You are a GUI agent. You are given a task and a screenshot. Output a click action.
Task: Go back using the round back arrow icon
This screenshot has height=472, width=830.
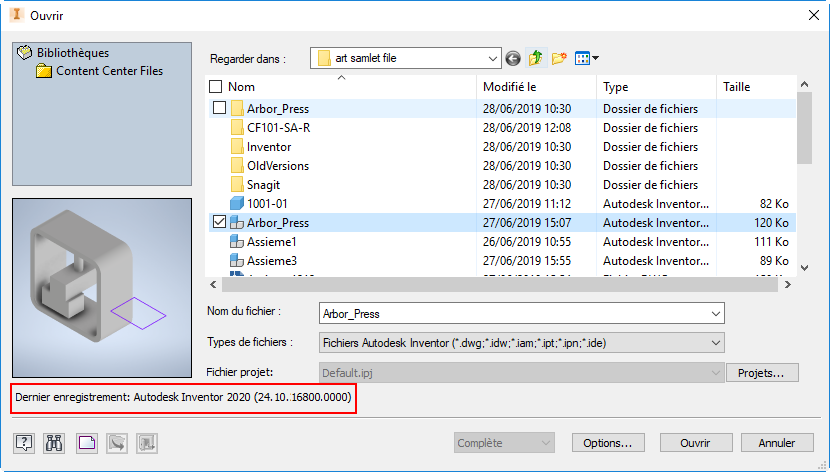(513, 58)
